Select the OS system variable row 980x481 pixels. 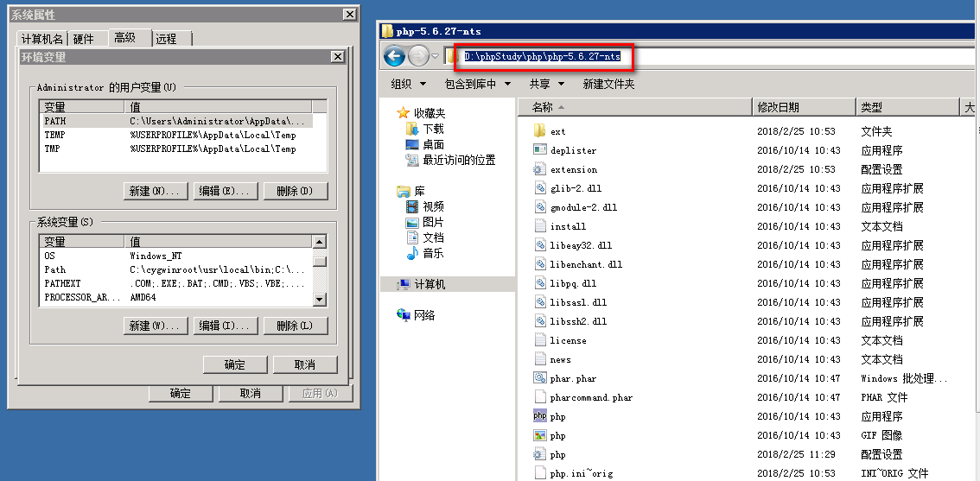click(x=176, y=256)
